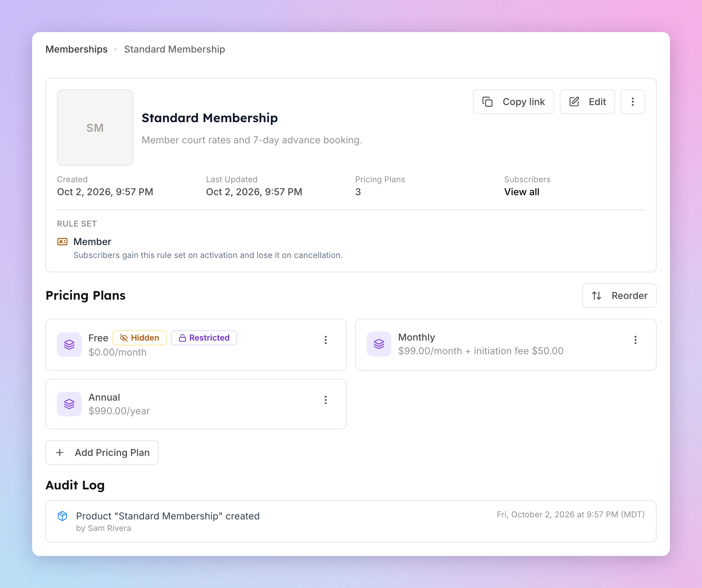Viewport: 702px width, 588px height.
Task: Click the Restricted badge on Free plan
Action: [204, 338]
